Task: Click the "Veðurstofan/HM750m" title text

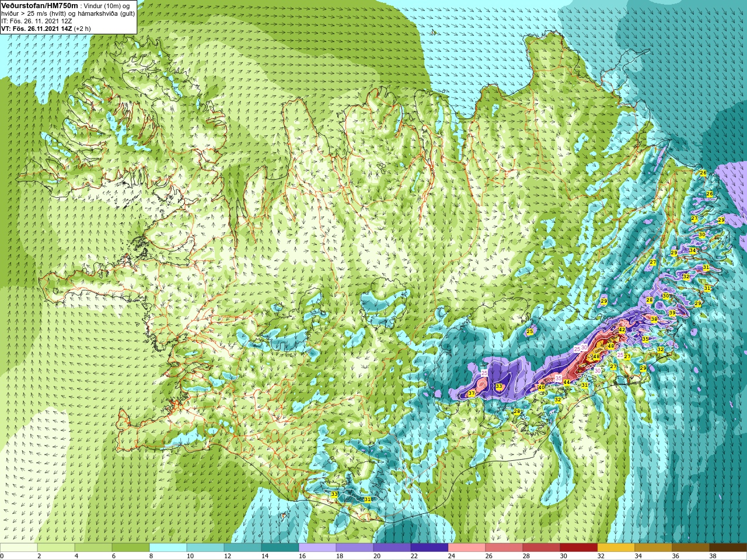Action: (40, 5)
